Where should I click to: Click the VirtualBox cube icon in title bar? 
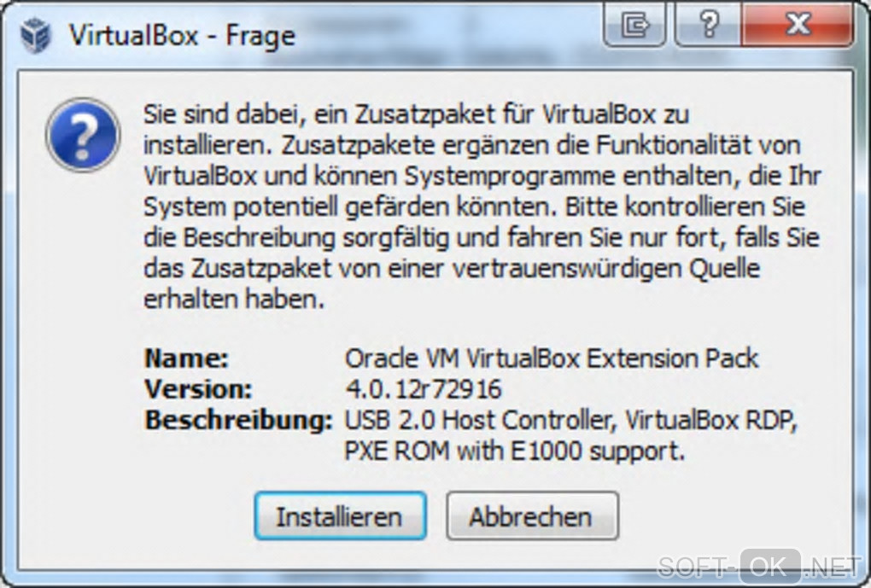click(36, 35)
